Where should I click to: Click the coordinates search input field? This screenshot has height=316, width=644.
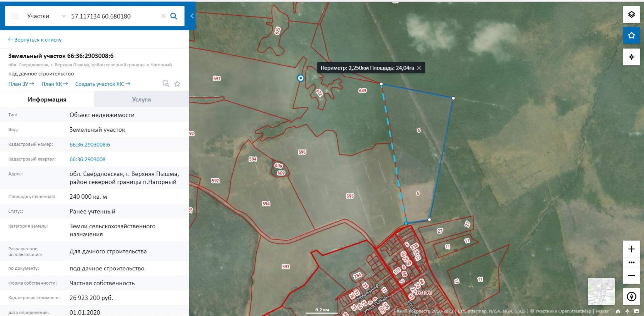(x=114, y=16)
